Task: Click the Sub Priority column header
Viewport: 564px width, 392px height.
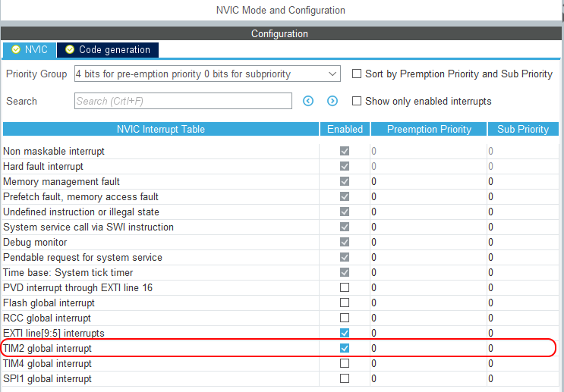Action: 523,129
